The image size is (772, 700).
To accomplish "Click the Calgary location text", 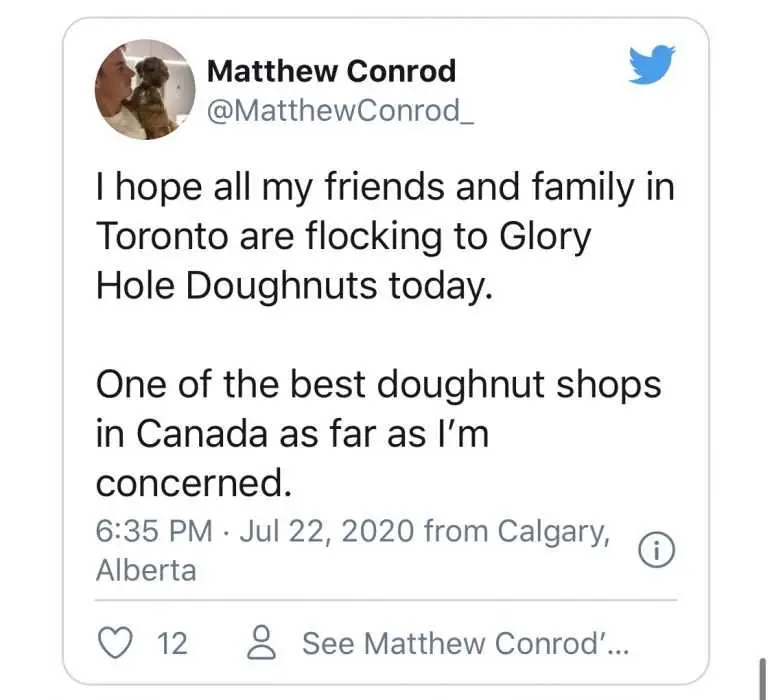I will 553,533.
